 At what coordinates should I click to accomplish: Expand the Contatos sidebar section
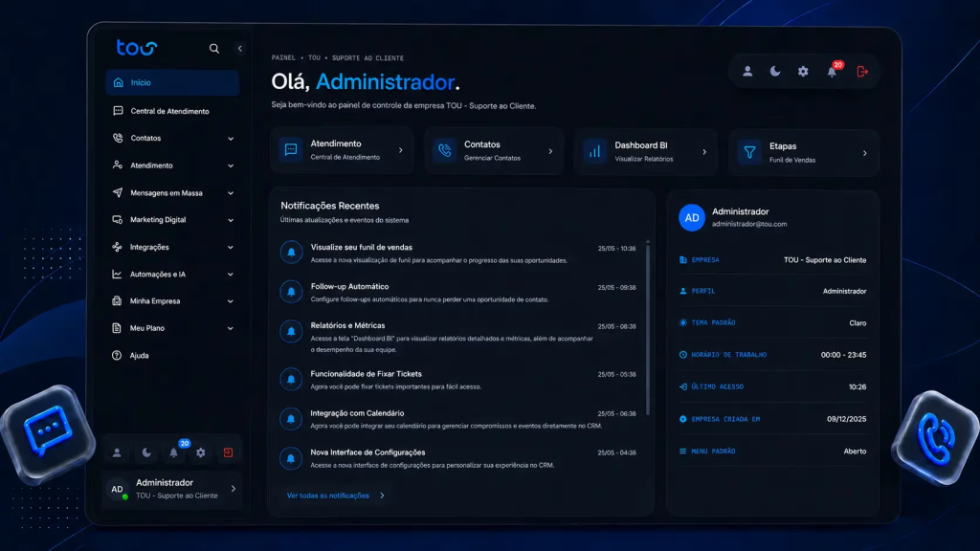(172, 138)
